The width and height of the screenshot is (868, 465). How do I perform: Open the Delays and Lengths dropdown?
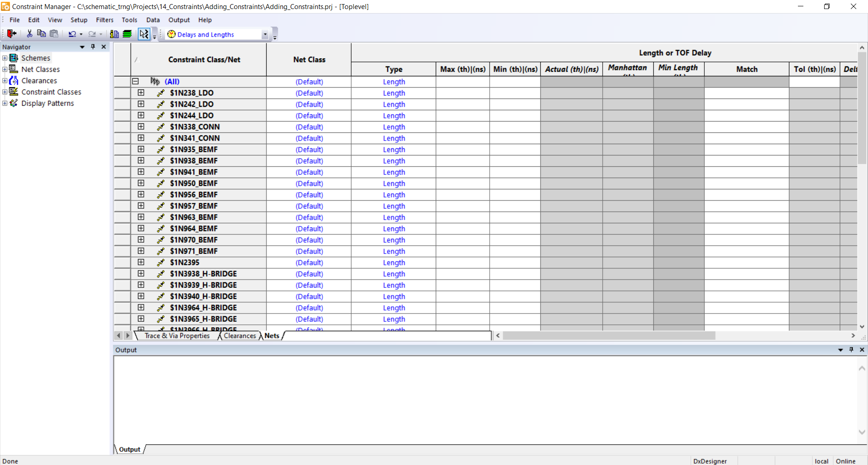click(265, 35)
